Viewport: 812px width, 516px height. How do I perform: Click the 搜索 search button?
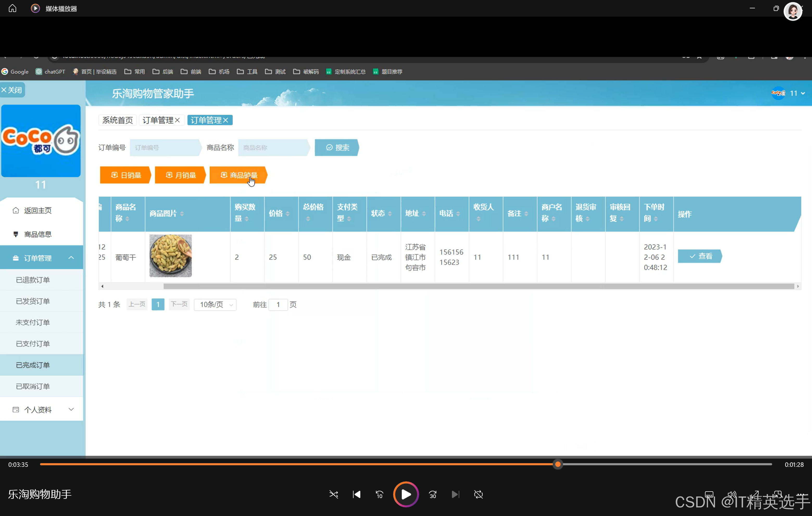(337, 148)
